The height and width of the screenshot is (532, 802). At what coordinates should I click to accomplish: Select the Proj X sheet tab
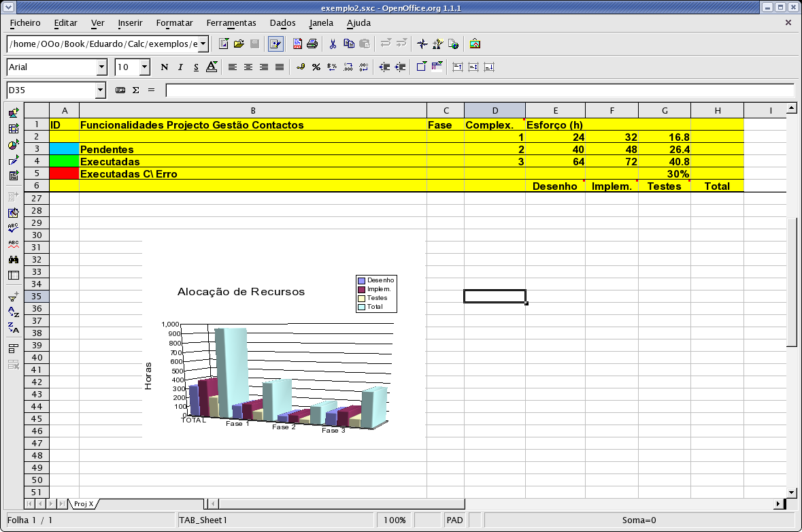pyautogui.click(x=84, y=504)
